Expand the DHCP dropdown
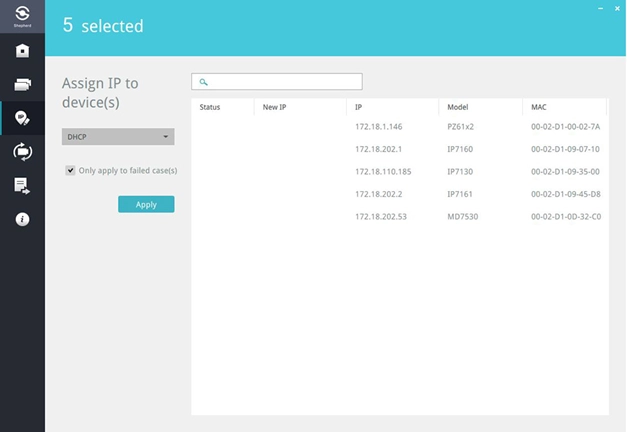This screenshot has width=627, height=432. click(118, 137)
